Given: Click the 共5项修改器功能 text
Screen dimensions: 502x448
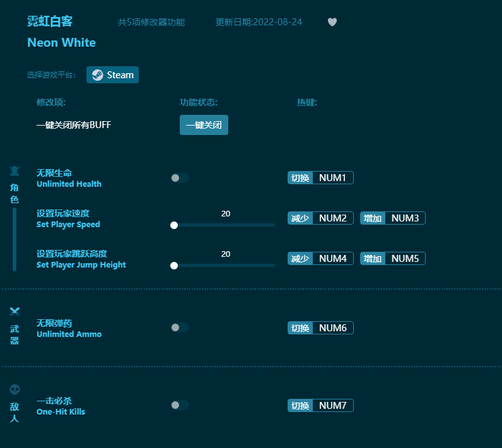Looking at the screenshot, I should pos(151,22).
